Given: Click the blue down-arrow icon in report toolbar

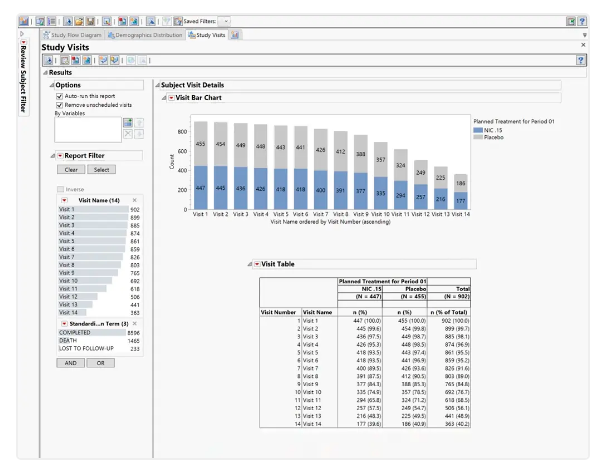Looking at the screenshot, I should (48, 60).
